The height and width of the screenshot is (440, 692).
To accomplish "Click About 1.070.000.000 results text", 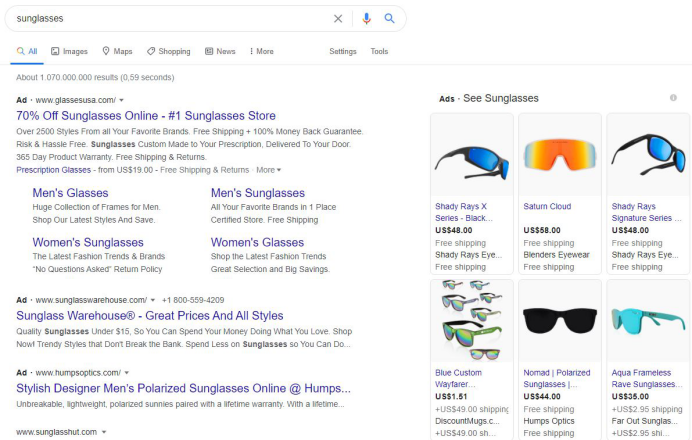I will pyautogui.click(x=95, y=78).
